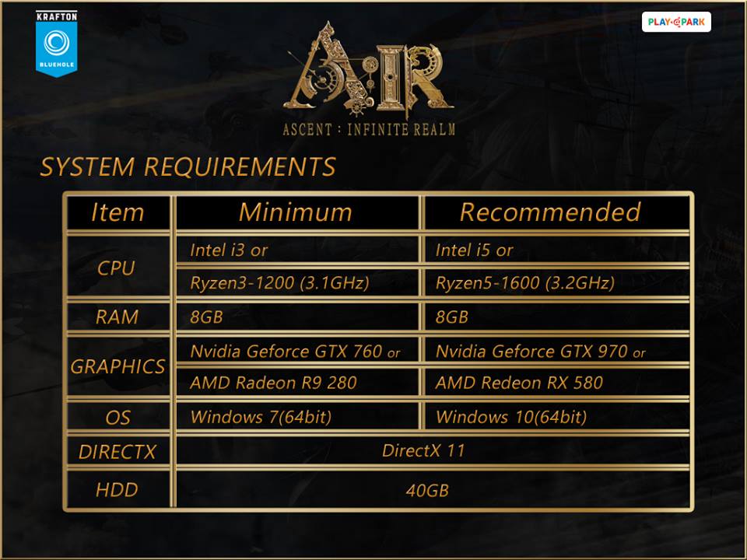The height and width of the screenshot is (560, 747).
Task: Click the 'HDD' row label
Action: coord(117,490)
